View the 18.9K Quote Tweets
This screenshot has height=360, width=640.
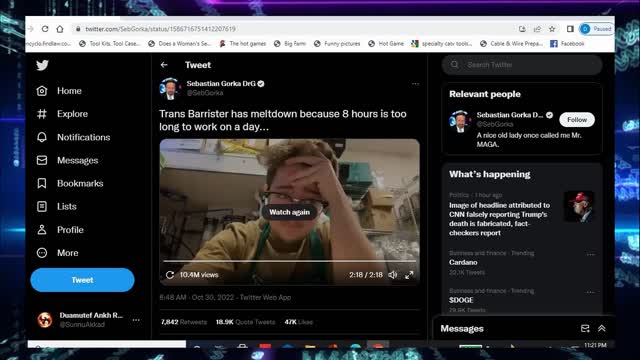(245, 322)
